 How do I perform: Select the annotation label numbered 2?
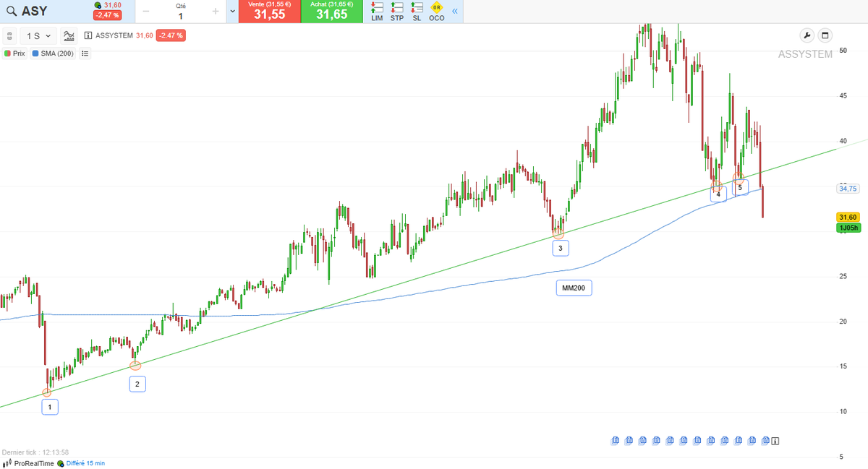137,384
